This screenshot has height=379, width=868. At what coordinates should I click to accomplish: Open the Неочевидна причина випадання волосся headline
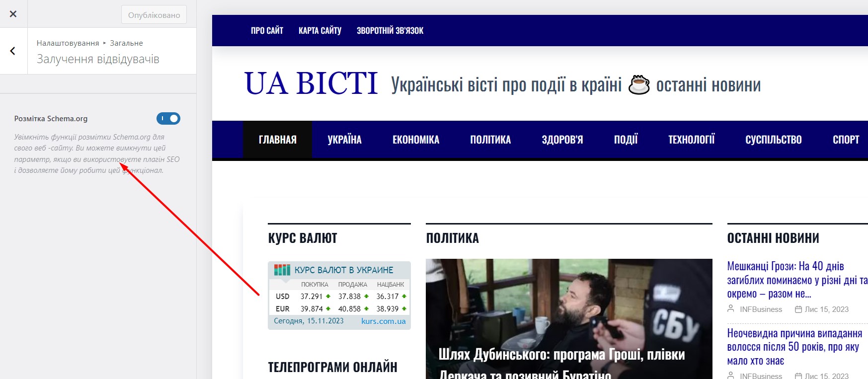pos(794,347)
